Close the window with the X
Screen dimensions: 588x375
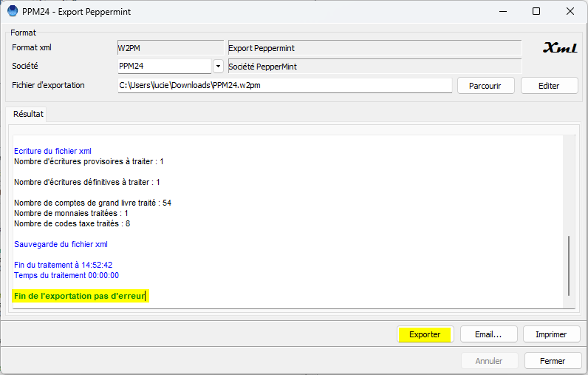pos(570,11)
